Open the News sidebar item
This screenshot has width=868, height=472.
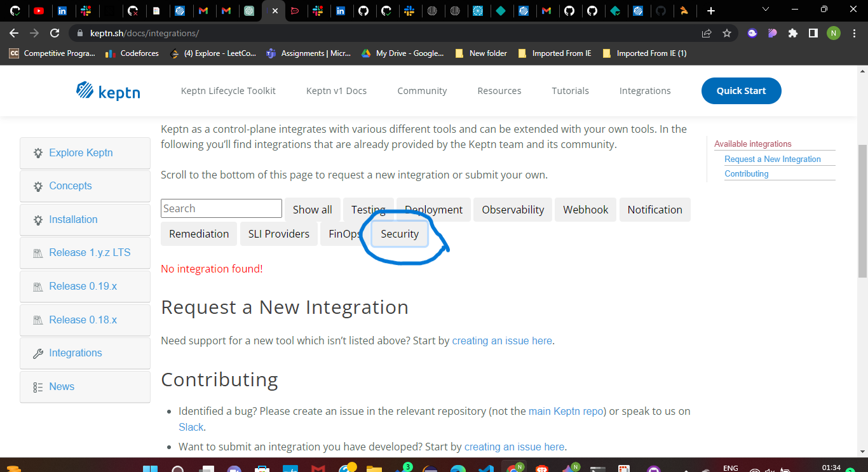[62, 386]
